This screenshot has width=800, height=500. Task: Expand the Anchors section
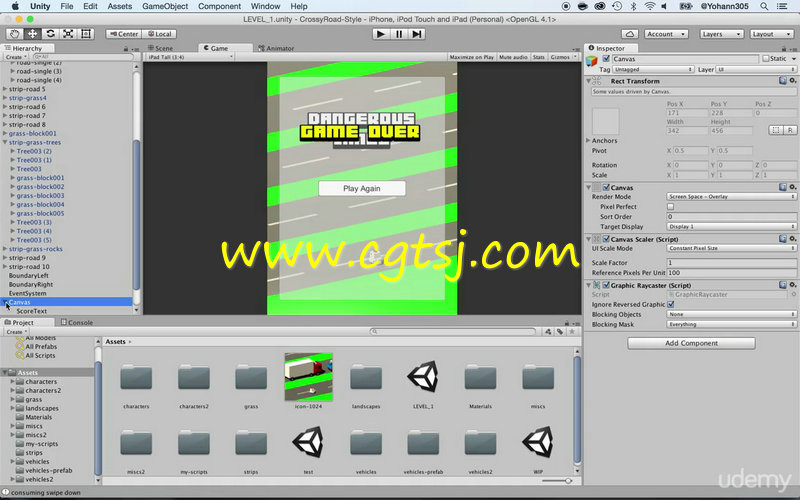588,140
